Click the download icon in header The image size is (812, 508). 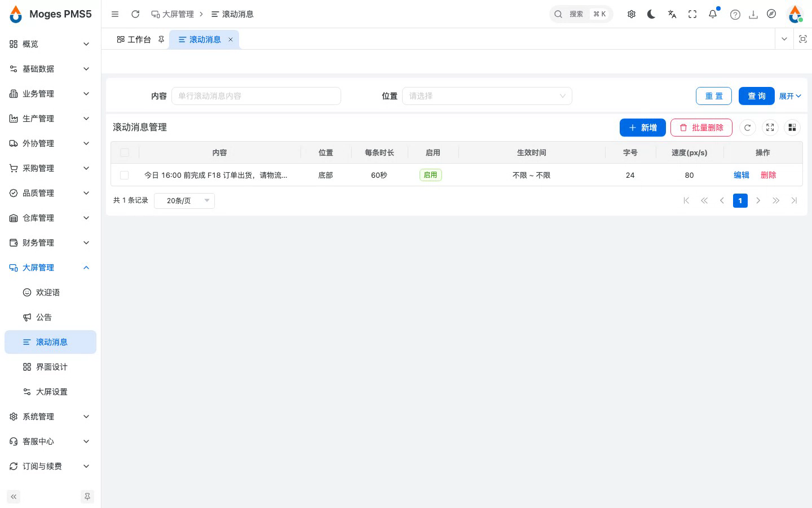[x=753, y=15]
